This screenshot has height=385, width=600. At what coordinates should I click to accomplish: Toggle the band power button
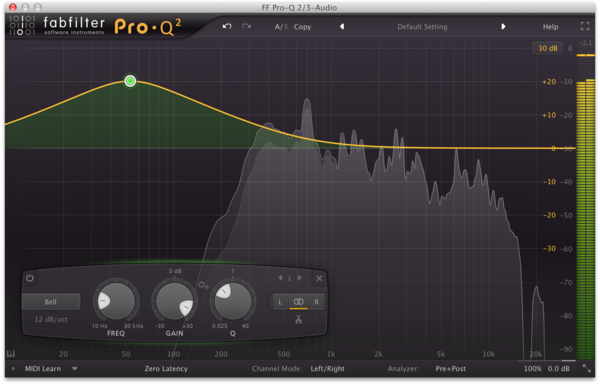coord(30,278)
